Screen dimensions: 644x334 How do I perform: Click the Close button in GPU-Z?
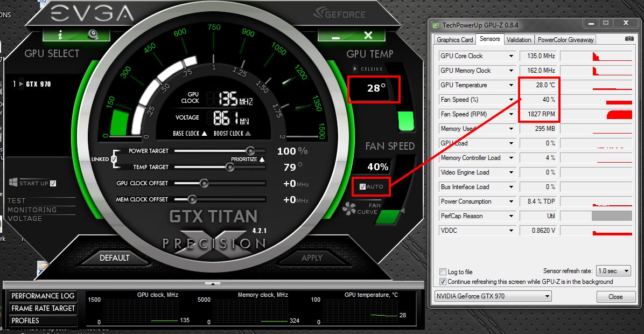pos(615,297)
